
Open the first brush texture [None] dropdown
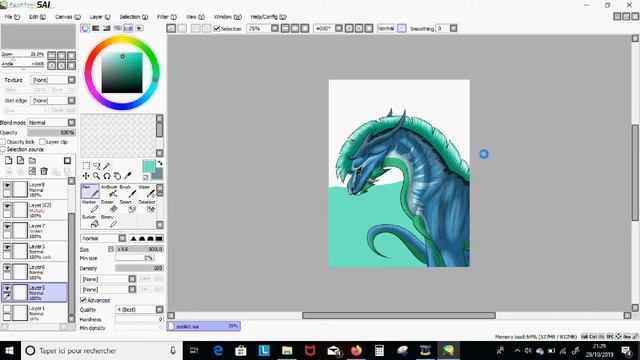click(x=108, y=279)
